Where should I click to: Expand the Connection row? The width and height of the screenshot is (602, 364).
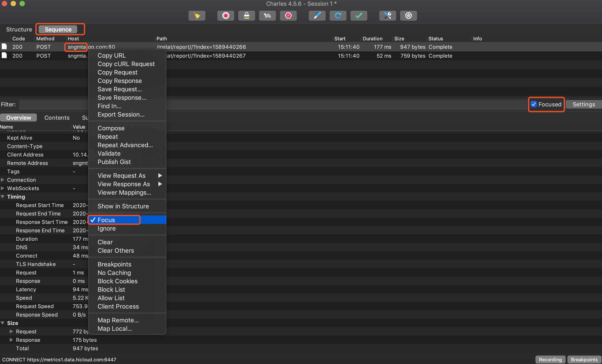point(2,180)
